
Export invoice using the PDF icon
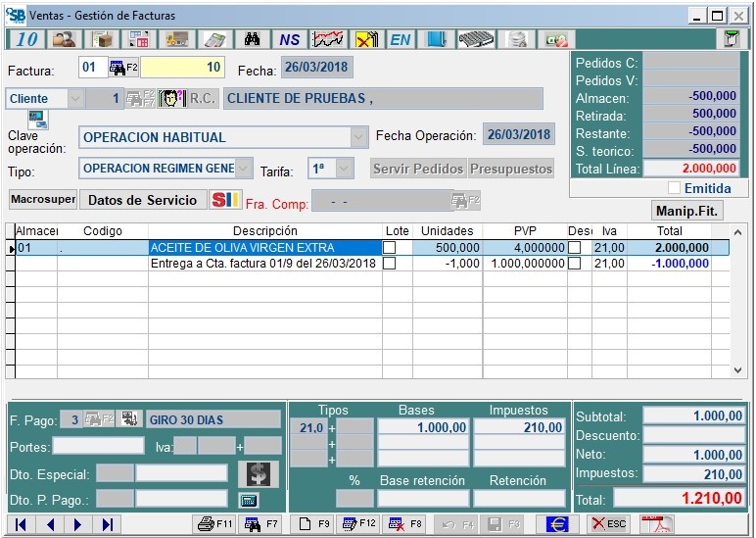[657, 524]
